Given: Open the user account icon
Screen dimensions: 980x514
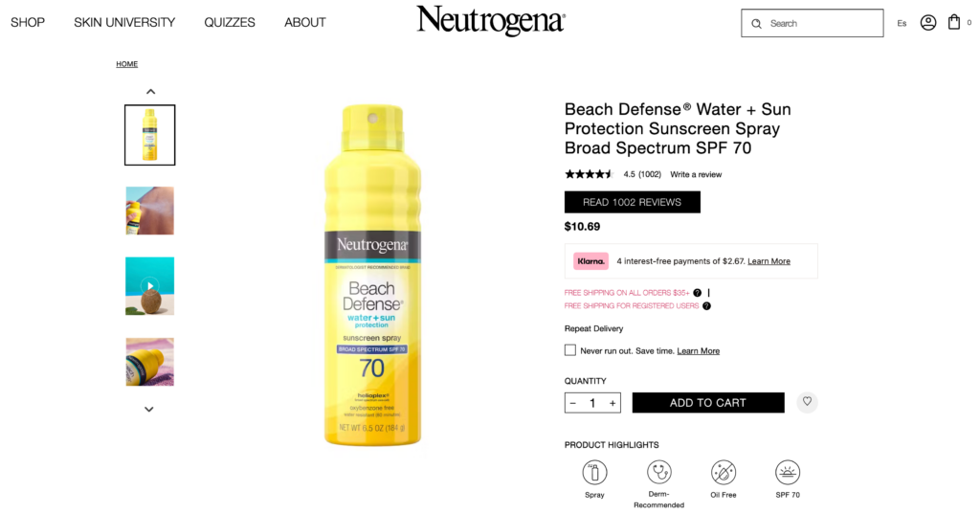Looking at the screenshot, I should (928, 23).
